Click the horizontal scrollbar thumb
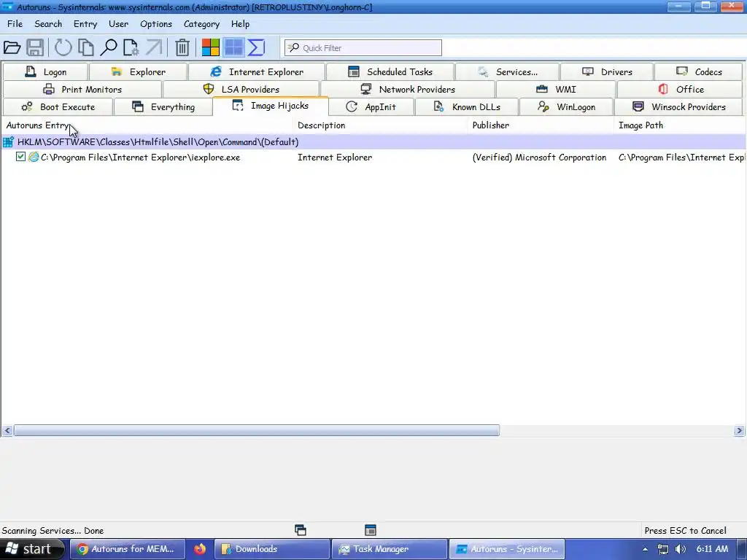The height and width of the screenshot is (560, 747). [x=257, y=430]
